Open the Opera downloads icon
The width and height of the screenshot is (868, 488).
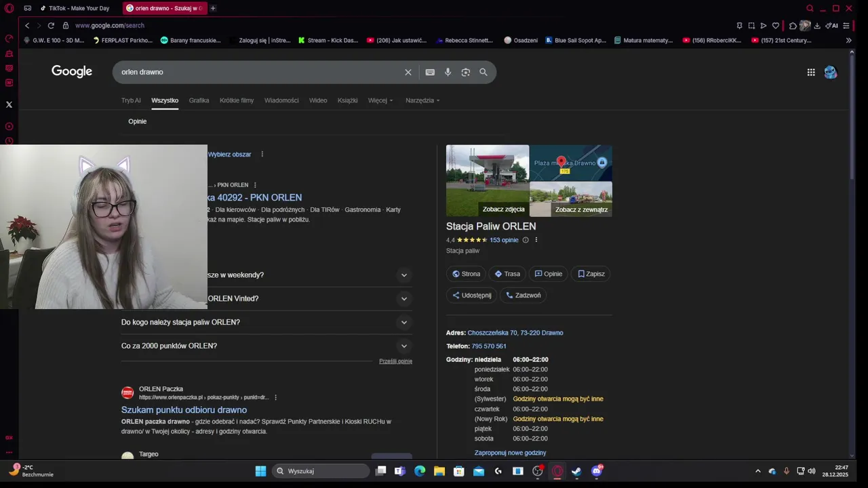817,26
